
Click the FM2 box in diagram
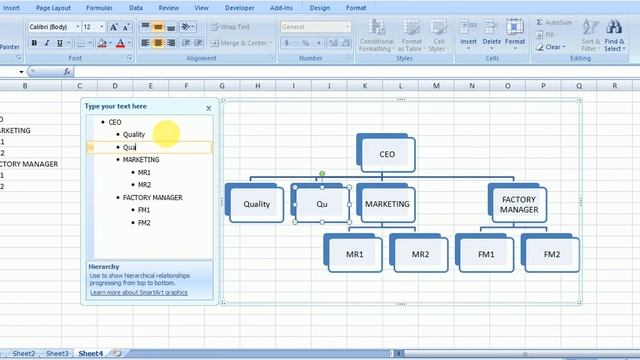[552, 254]
